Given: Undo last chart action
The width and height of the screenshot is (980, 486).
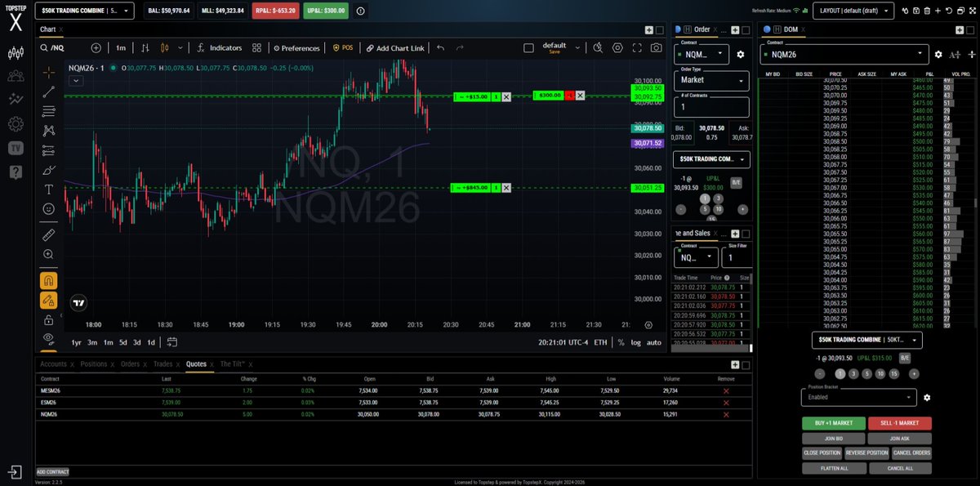Looking at the screenshot, I should pyautogui.click(x=441, y=48).
